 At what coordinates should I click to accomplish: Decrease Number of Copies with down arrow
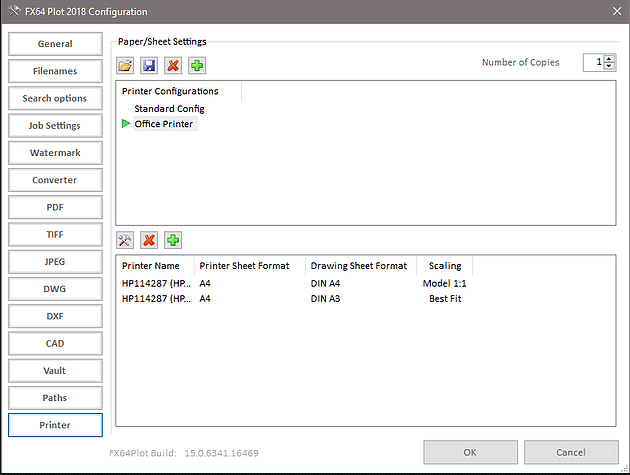pos(609,66)
